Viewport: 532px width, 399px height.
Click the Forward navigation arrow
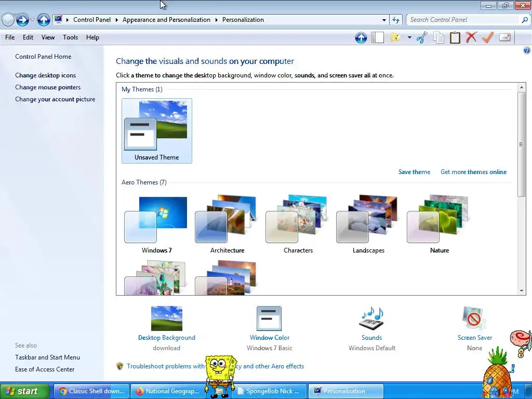[23, 20]
